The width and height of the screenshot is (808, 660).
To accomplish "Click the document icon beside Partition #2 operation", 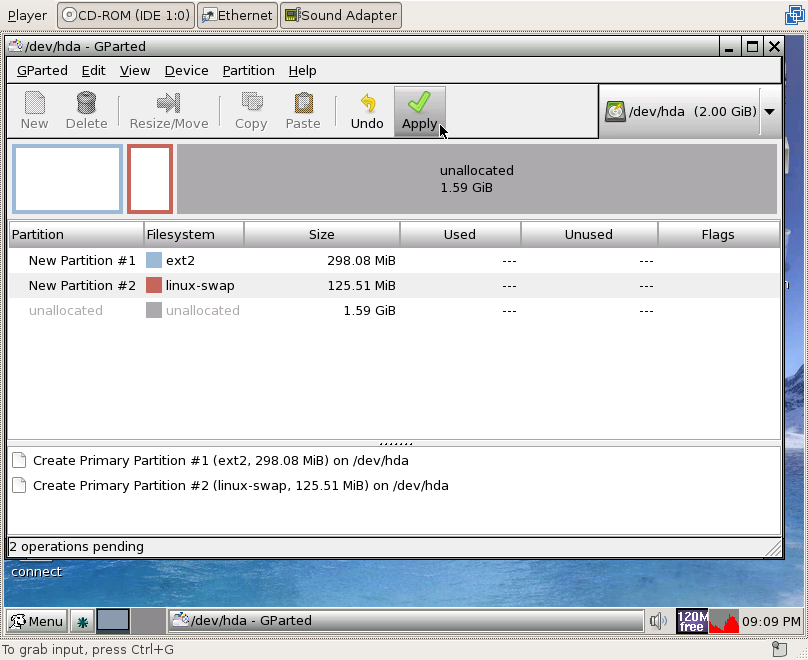I will coord(19,485).
